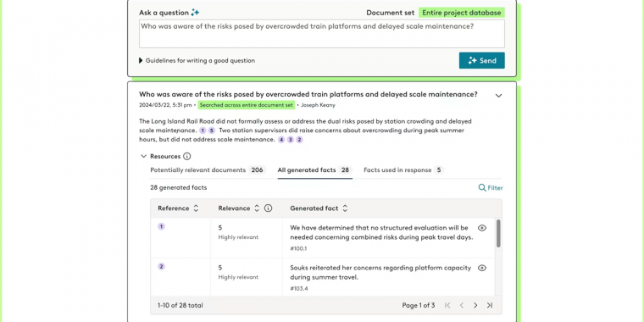Click citation badge 5 in the response
The height and width of the screenshot is (322, 644).
click(212, 130)
